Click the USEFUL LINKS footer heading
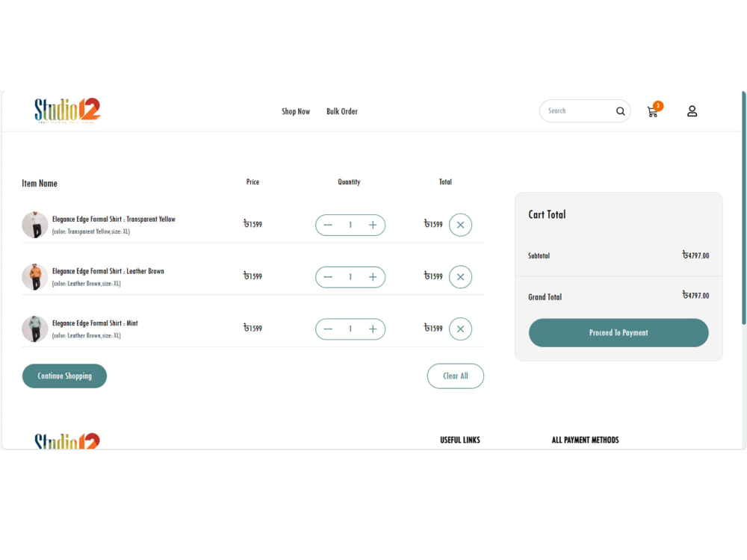The image size is (747, 560). coord(459,440)
